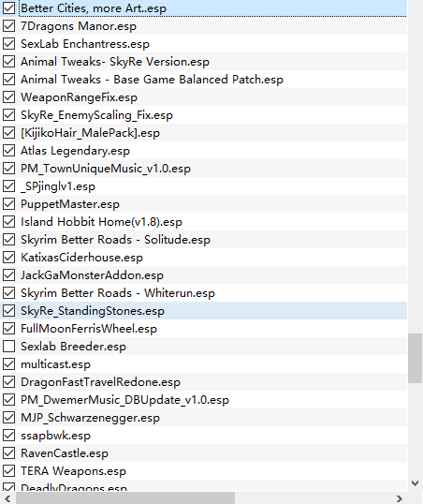Uncheck Animal Tweaks- SkyRe Version.esp checkbox
This screenshot has height=504, width=423.
pyautogui.click(x=8, y=62)
